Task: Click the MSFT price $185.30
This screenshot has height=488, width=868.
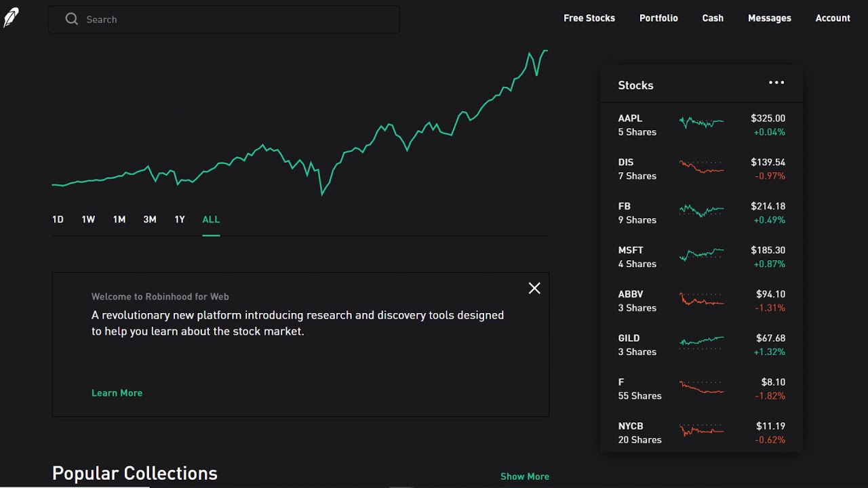Action: pyautogui.click(x=768, y=250)
